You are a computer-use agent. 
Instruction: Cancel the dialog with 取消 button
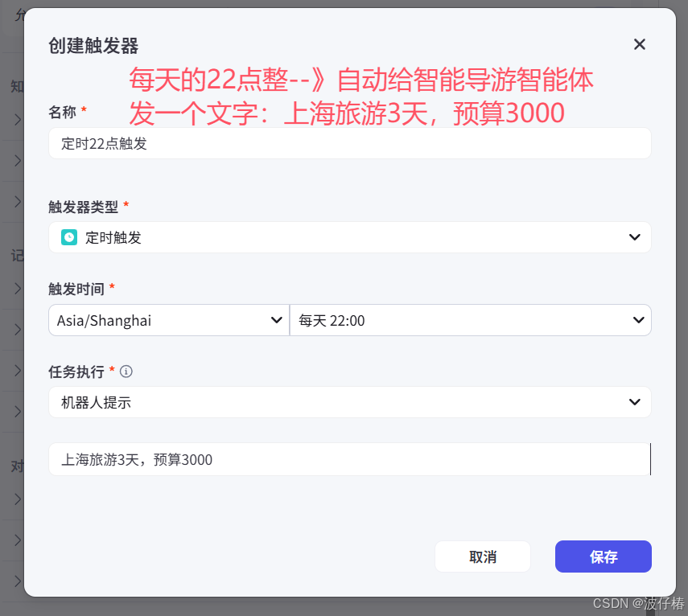pyautogui.click(x=482, y=556)
